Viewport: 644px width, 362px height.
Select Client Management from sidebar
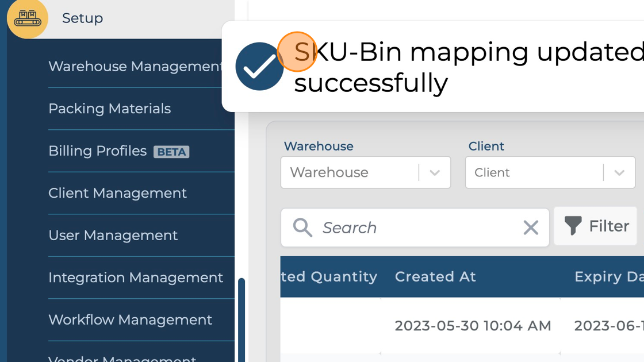(x=118, y=193)
